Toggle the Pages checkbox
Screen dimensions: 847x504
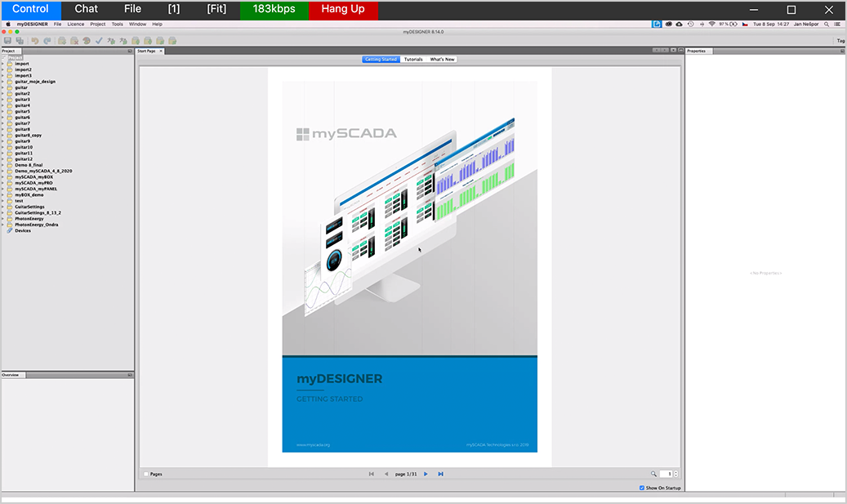pos(146,474)
